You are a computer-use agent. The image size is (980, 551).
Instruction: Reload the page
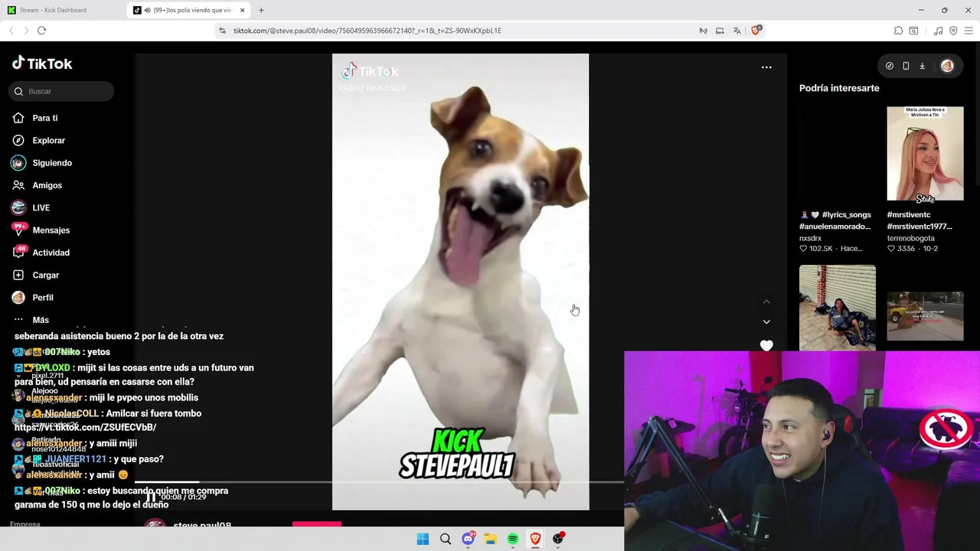pos(41,31)
